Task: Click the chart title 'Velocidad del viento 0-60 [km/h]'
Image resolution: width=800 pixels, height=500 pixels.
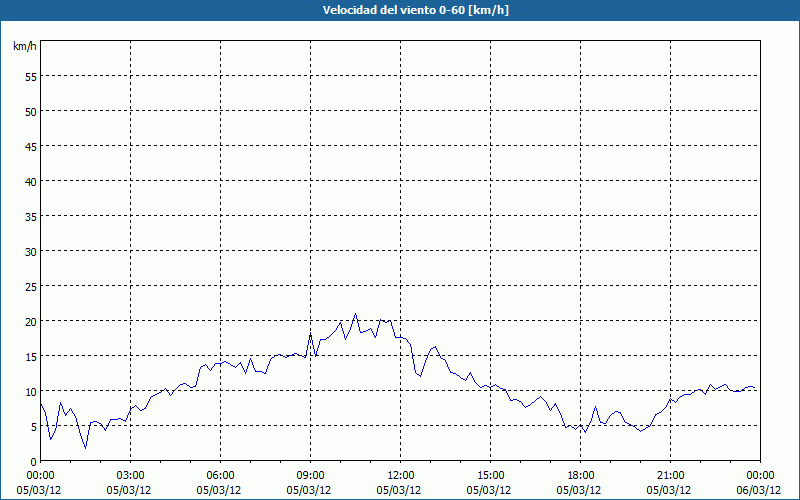Action: (415, 10)
